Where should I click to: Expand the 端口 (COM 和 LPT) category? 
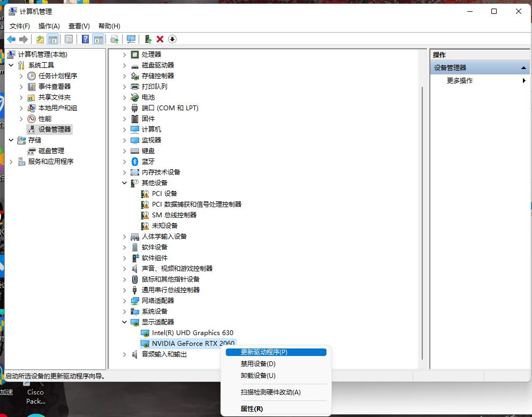click(x=125, y=108)
